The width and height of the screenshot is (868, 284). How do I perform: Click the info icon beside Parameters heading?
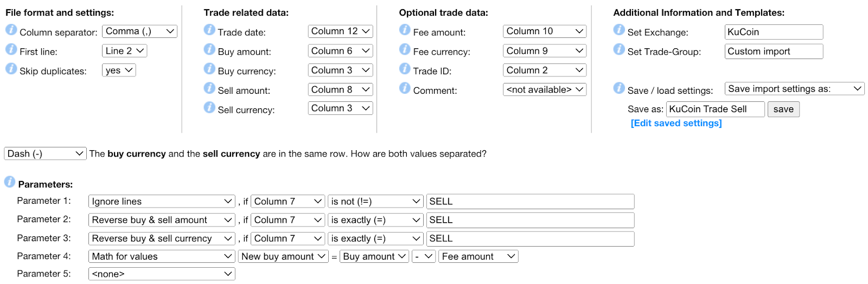[10, 182]
